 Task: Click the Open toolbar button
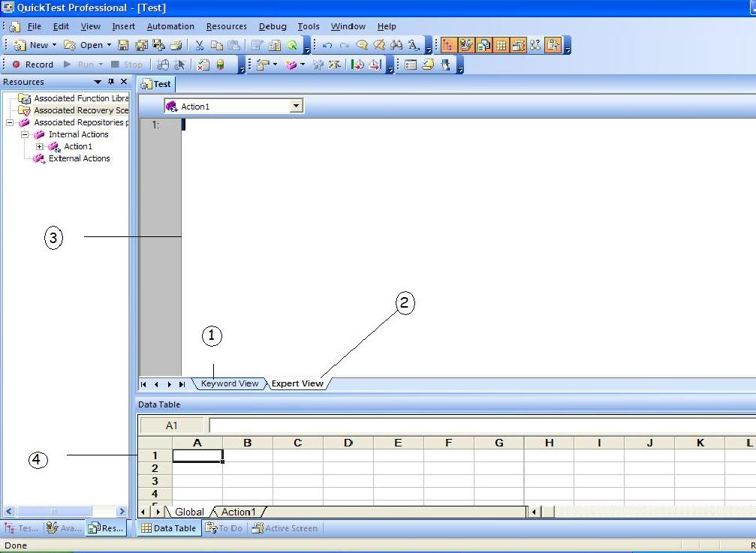[x=83, y=45]
